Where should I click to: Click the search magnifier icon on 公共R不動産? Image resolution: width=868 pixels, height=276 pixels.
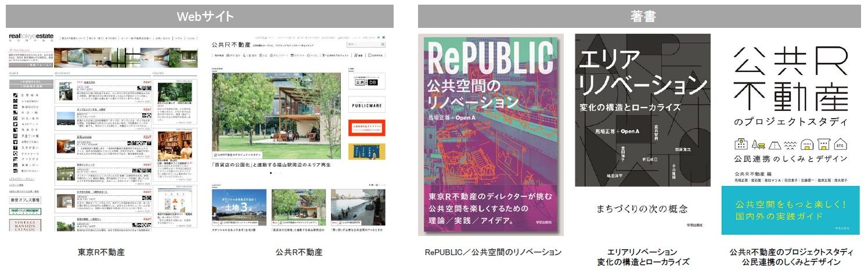(x=382, y=45)
